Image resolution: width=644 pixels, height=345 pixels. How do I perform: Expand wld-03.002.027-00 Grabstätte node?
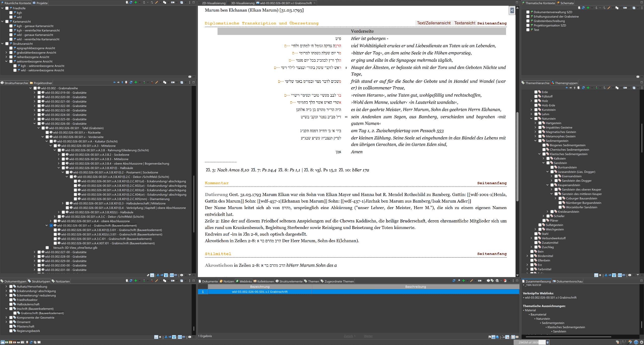point(34,252)
